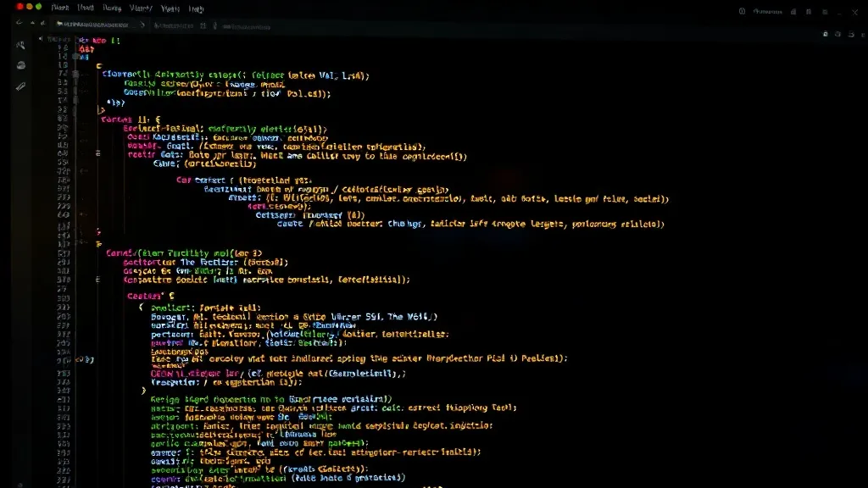The width and height of the screenshot is (868, 488).
Task: Click the green macOS zoom window button
Action: coord(38,7)
